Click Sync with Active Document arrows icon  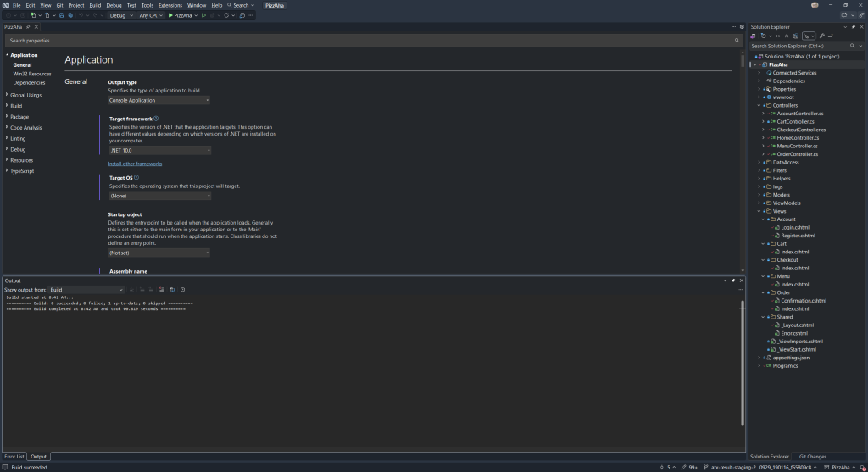(x=778, y=36)
